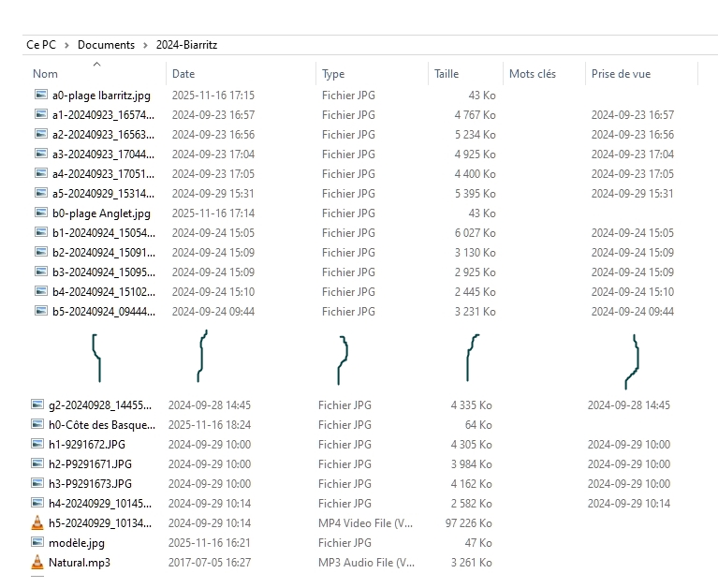Open the chevron between Documents and 2024-Biarritz
This screenshot has width=718, height=588.
point(145,45)
